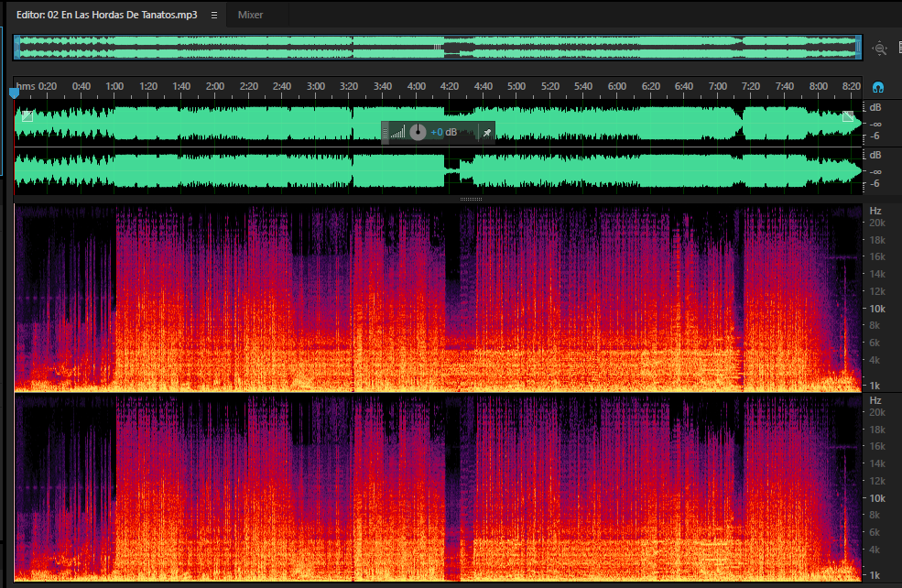
Task: Click 10k on left channel frequency scale
Action: click(x=877, y=309)
